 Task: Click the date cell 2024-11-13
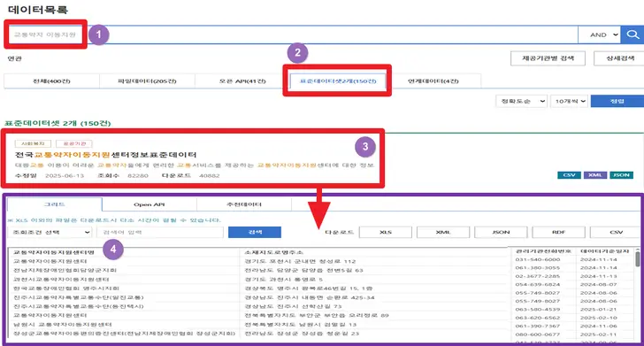[598, 276]
